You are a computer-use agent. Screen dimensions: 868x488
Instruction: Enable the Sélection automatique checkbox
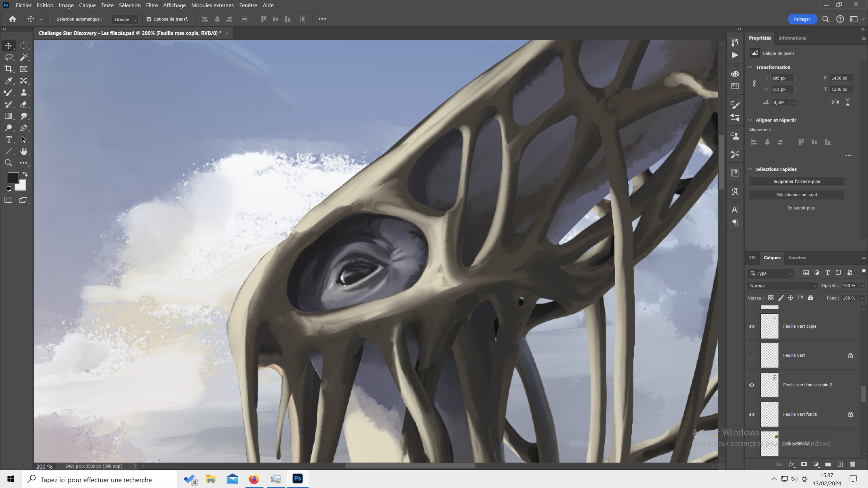(52, 19)
